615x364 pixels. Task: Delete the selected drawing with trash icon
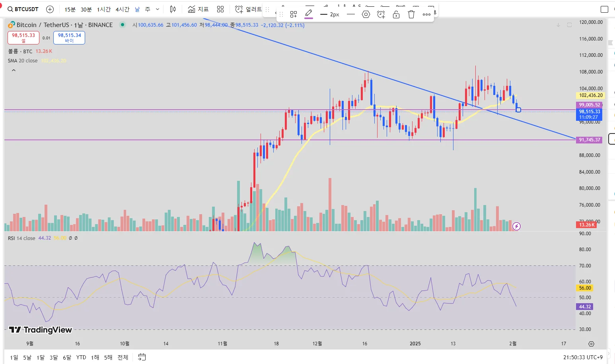411,15
